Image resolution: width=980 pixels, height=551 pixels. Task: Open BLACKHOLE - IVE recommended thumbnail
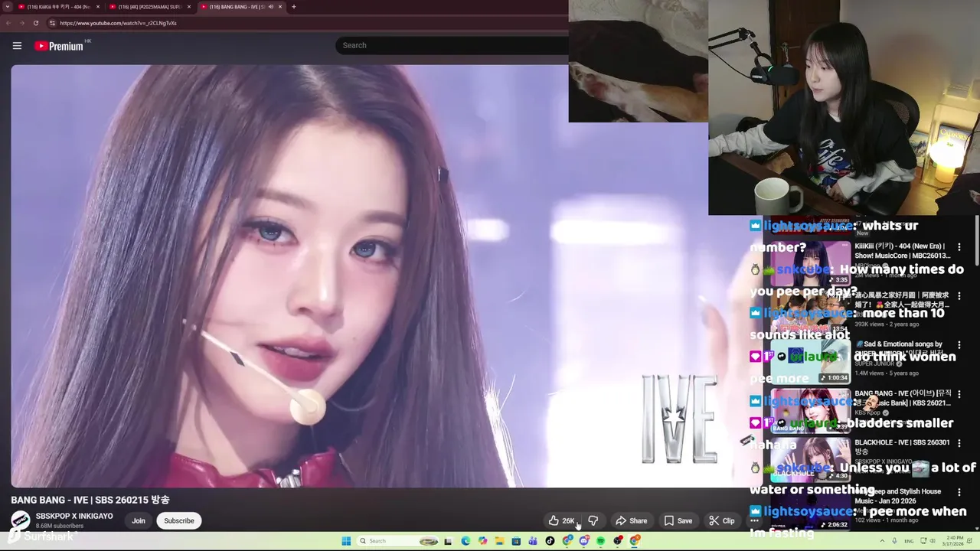pyautogui.click(x=810, y=460)
